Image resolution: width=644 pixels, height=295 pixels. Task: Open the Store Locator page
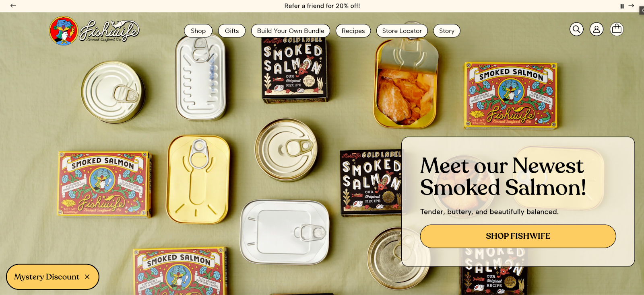click(402, 31)
